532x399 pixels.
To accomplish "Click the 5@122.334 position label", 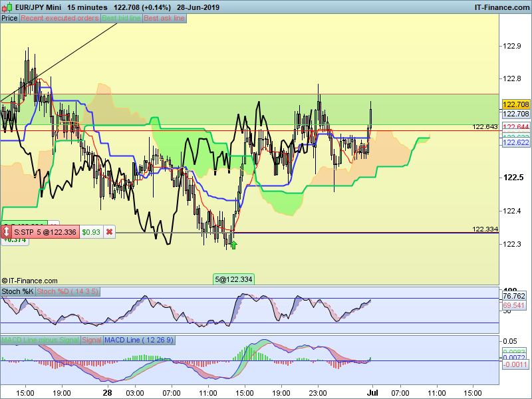I will point(233,279).
